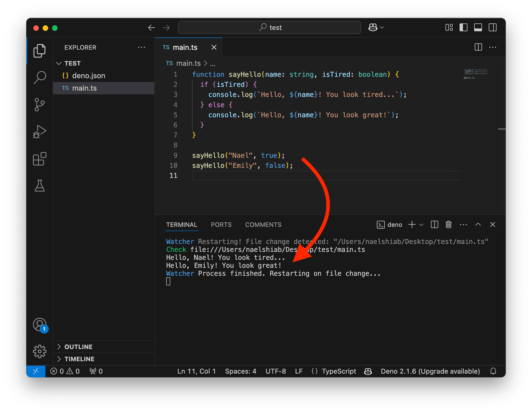This screenshot has height=412, width=532.
Task: Open the Extensions view
Action: 40,159
